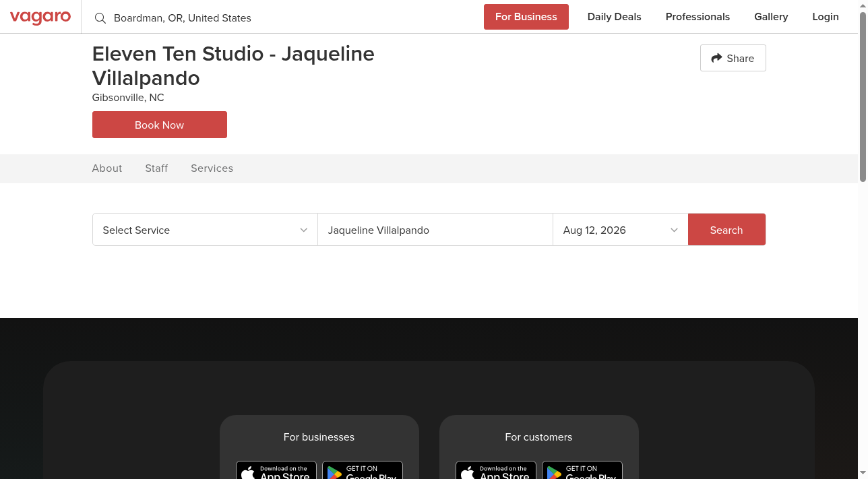Switch to the Services tab
Image resolution: width=868 pixels, height=479 pixels.
point(212,168)
